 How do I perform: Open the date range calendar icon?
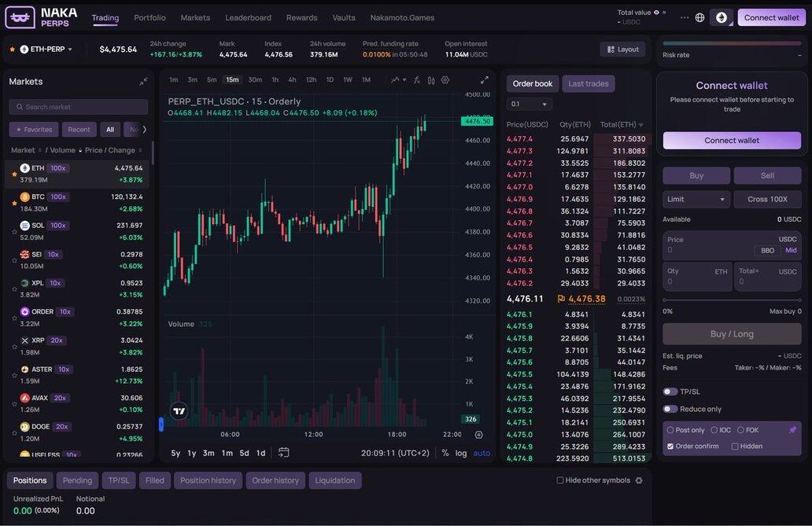coord(284,453)
